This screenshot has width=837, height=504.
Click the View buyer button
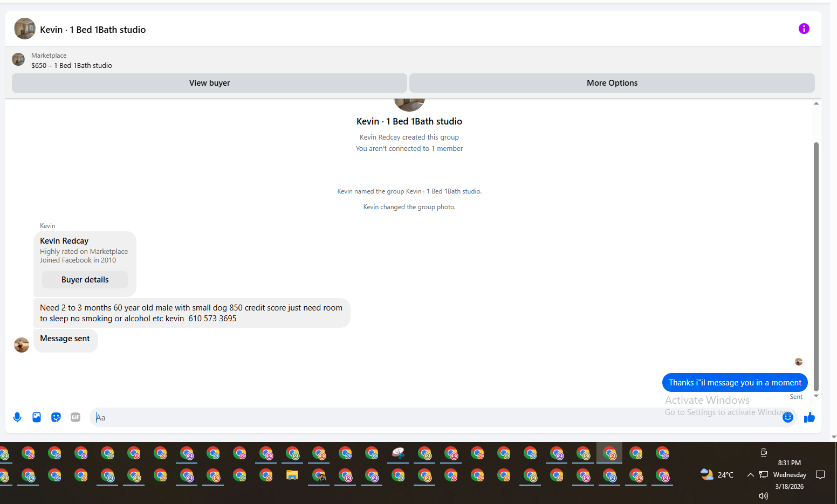(x=209, y=83)
